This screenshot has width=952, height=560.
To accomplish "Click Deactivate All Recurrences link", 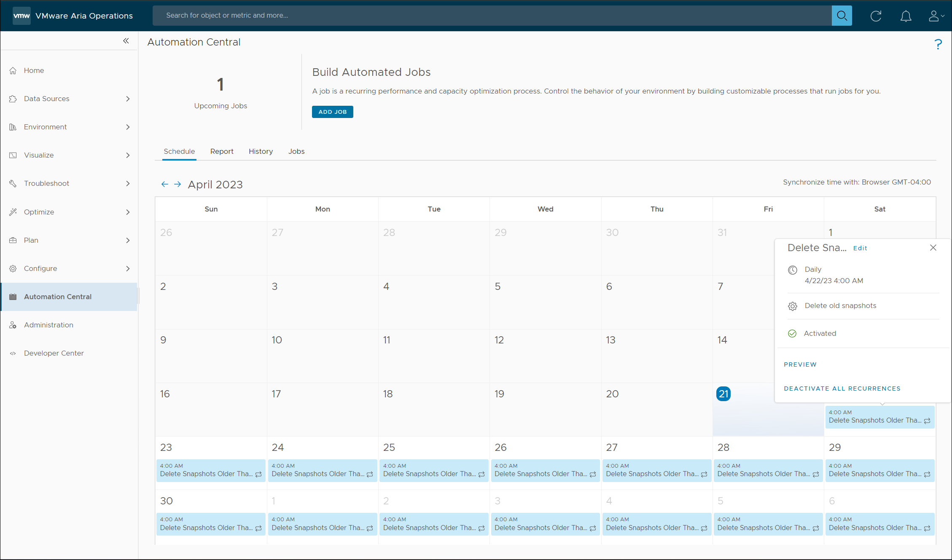I will pos(842,389).
